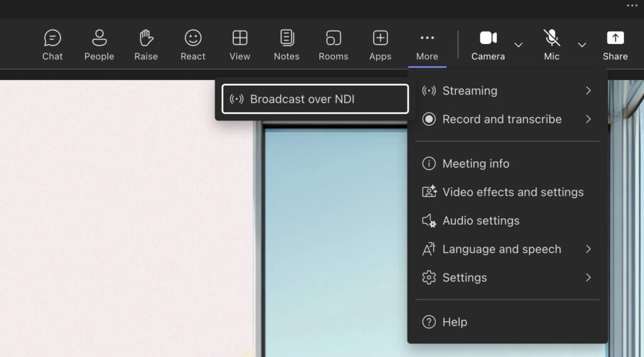Open Record and transcribe submenu

(508, 119)
